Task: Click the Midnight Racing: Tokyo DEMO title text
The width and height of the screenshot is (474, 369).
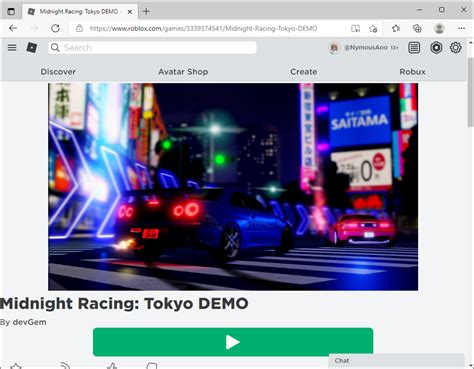Action: tap(124, 304)
